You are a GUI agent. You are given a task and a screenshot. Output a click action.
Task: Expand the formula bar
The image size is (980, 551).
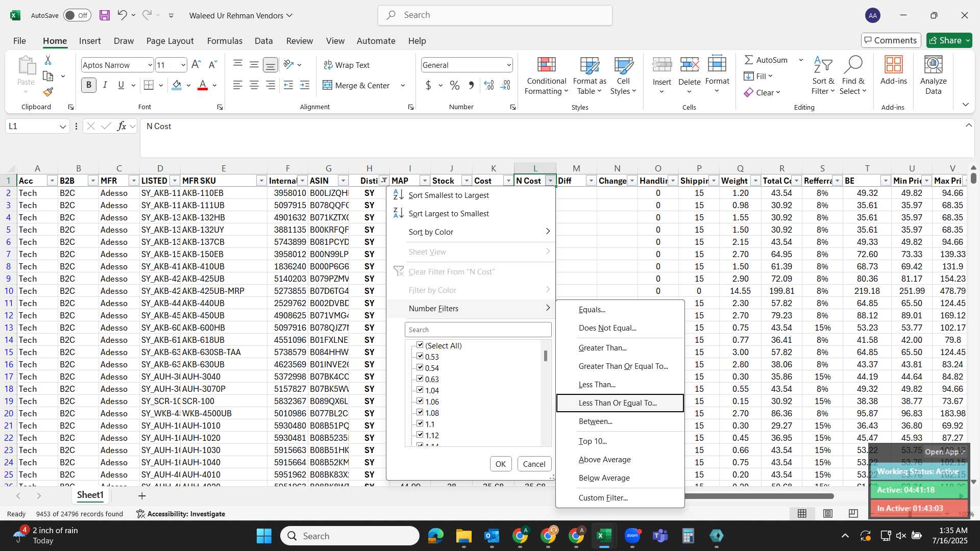pos(968,126)
